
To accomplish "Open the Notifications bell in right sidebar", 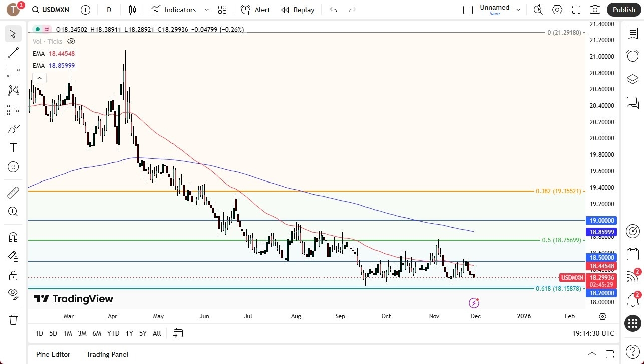I will click(x=632, y=299).
